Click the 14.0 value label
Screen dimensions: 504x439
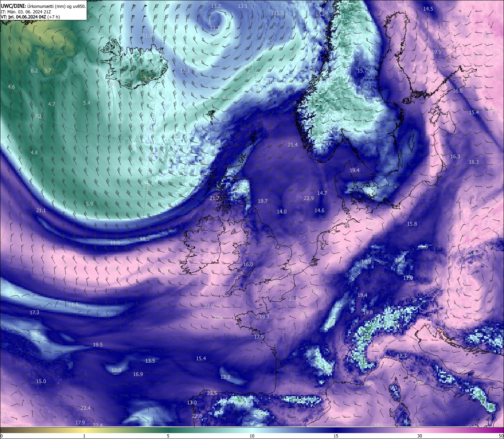(x=282, y=211)
